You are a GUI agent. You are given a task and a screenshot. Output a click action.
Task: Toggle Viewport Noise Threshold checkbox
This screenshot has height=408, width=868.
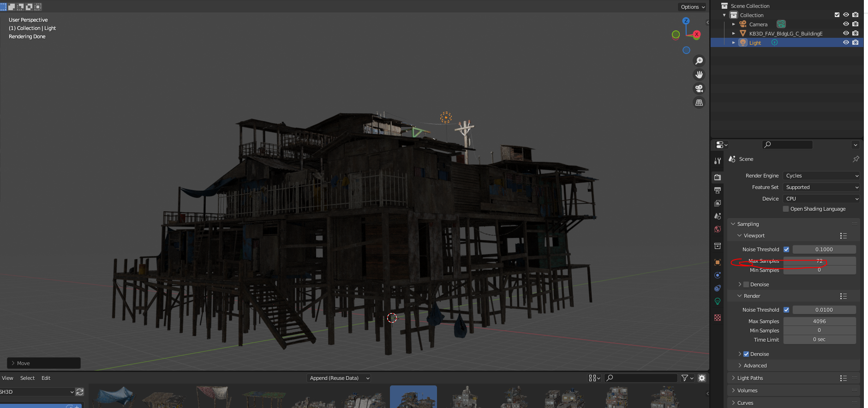pos(786,249)
